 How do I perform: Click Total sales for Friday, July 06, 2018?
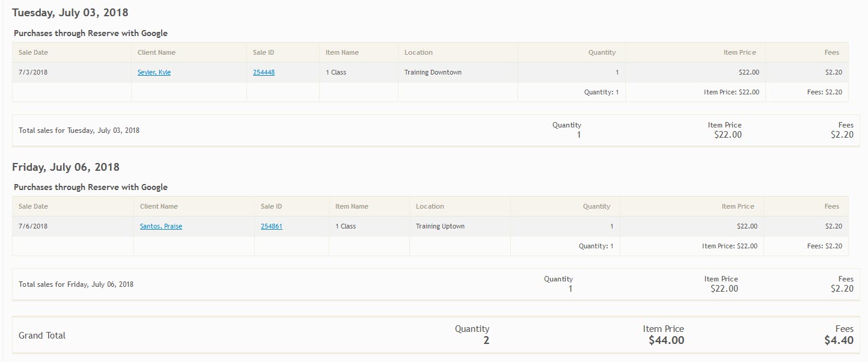coord(75,284)
